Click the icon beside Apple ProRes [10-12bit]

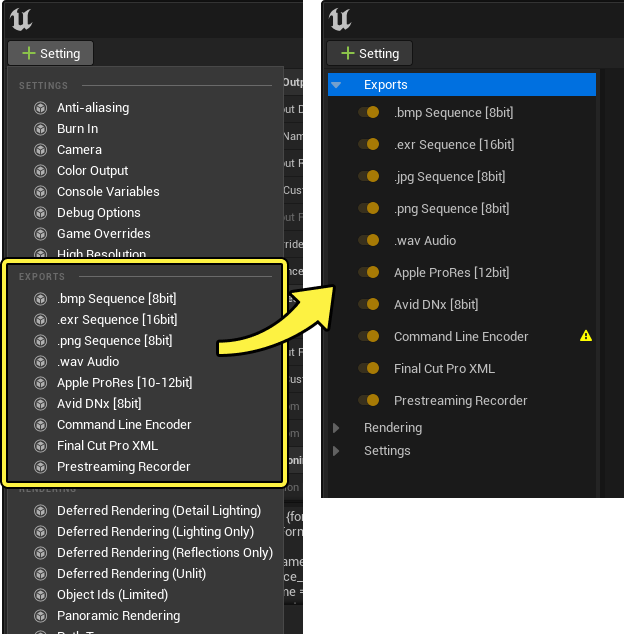[40, 383]
